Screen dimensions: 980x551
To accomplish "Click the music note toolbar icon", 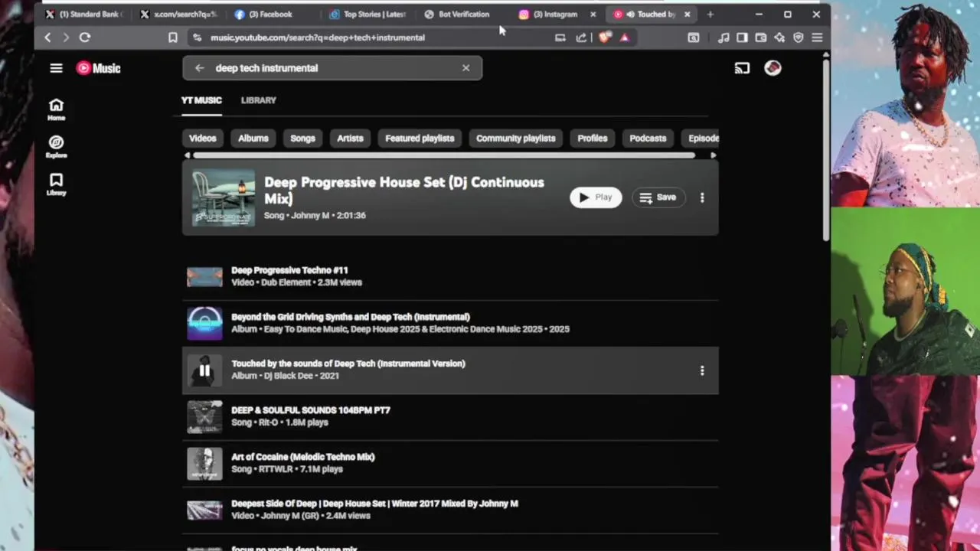I will coord(724,37).
